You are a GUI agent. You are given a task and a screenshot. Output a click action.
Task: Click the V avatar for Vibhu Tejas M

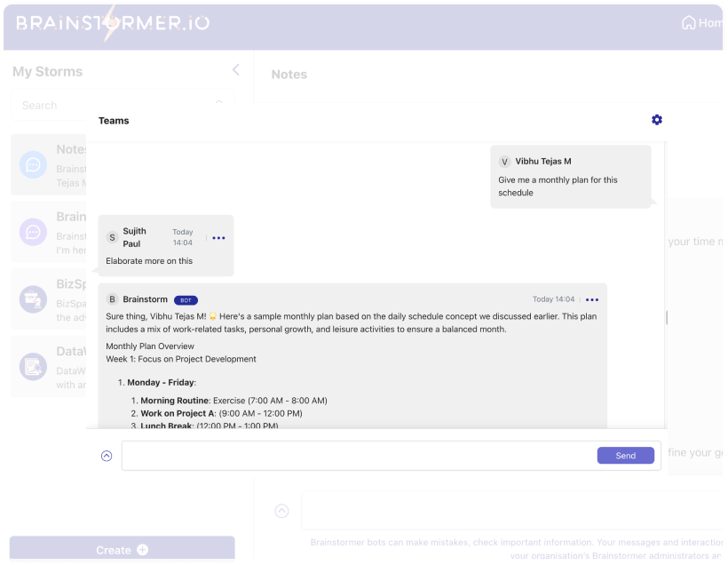pyautogui.click(x=504, y=162)
